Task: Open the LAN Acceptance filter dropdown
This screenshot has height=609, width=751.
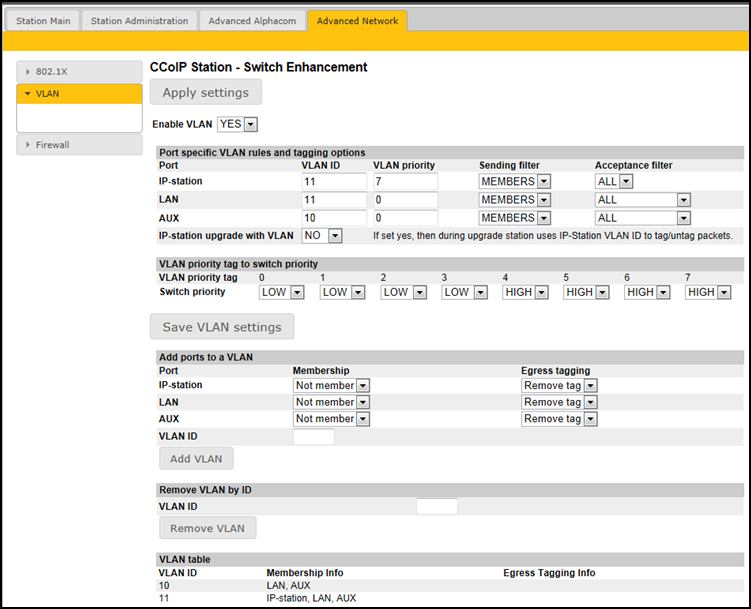Action: [x=643, y=200]
